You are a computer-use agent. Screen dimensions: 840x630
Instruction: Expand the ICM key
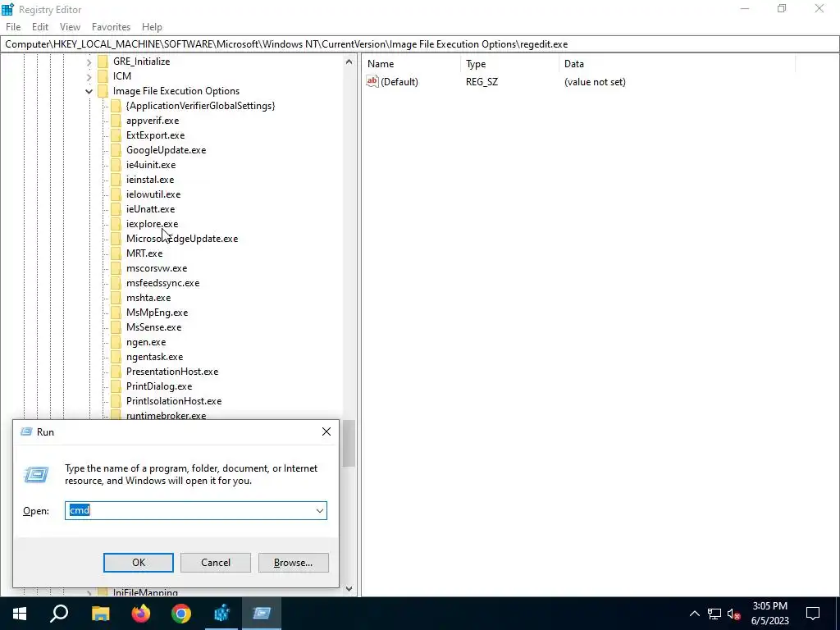click(89, 76)
